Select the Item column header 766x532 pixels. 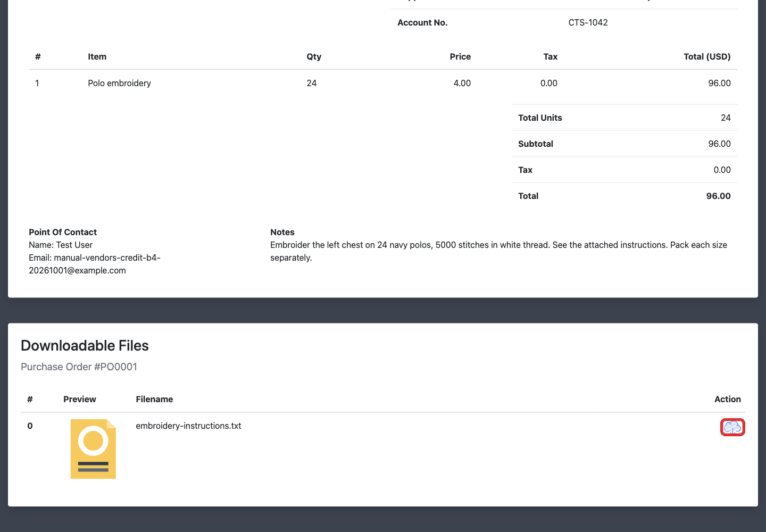pos(97,56)
